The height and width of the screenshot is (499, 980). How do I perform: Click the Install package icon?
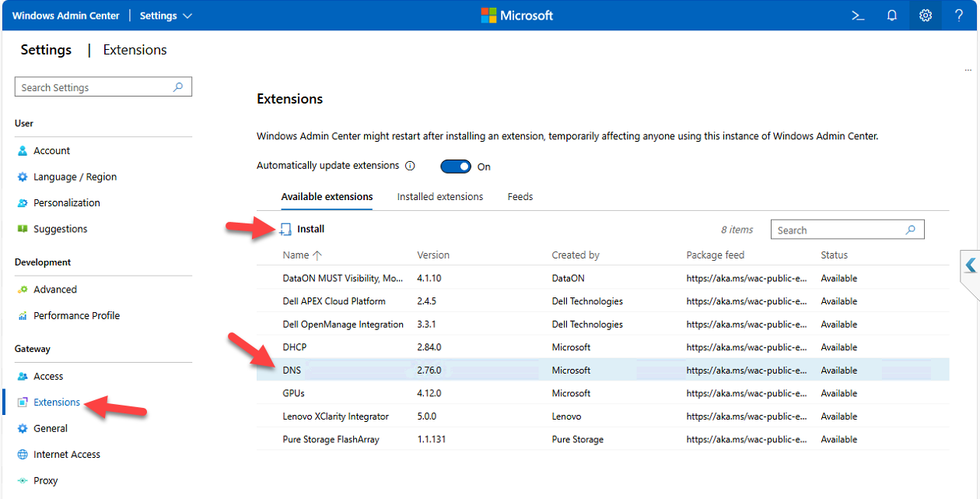pyautogui.click(x=285, y=229)
